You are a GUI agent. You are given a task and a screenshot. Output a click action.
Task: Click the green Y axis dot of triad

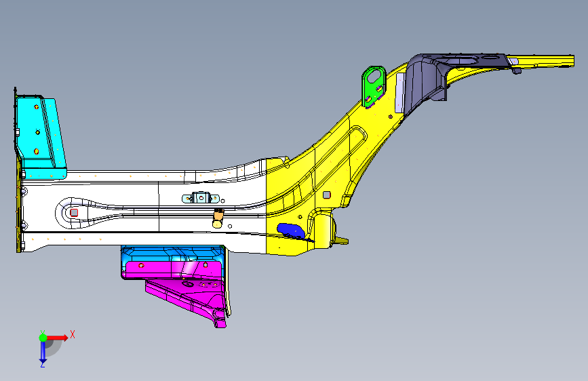tap(43, 338)
